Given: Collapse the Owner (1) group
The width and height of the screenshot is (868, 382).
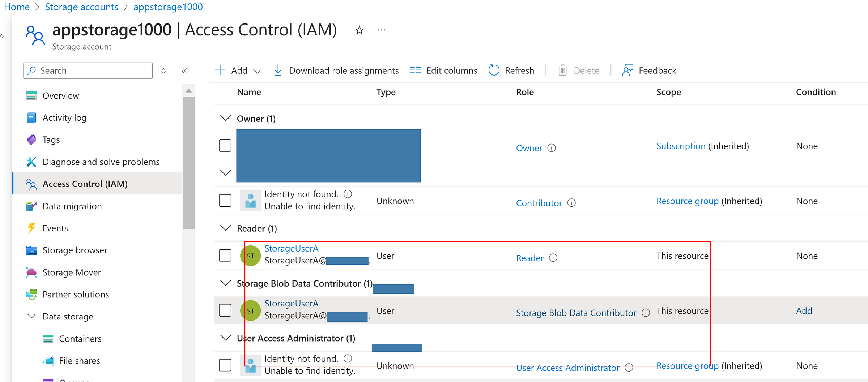Looking at the screenshot, I should [x=226, y=118].
